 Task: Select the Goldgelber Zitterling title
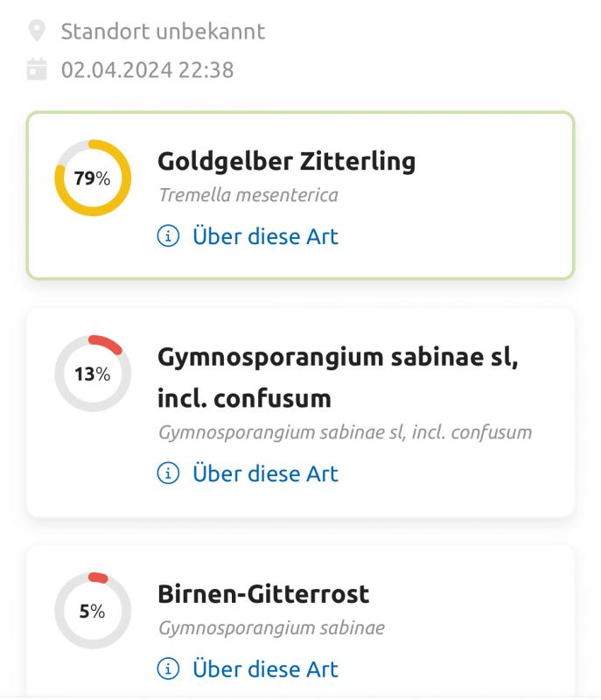click(x=286, y=161)
